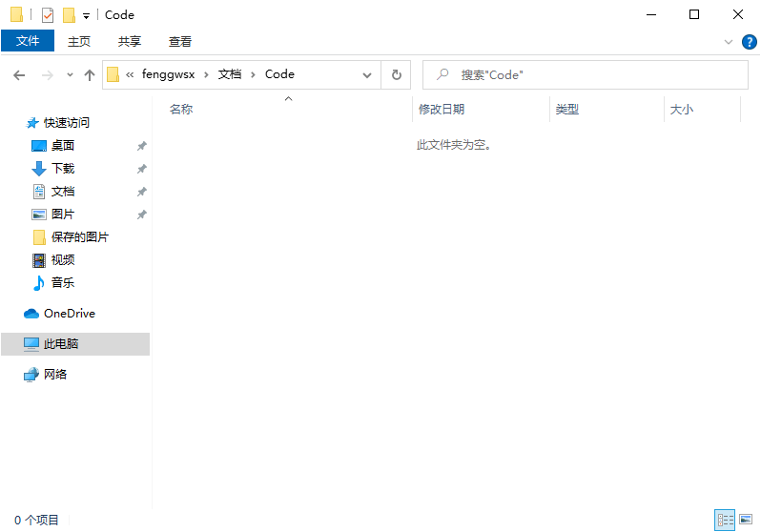Open OneDrive in the navigation pane

69,314
